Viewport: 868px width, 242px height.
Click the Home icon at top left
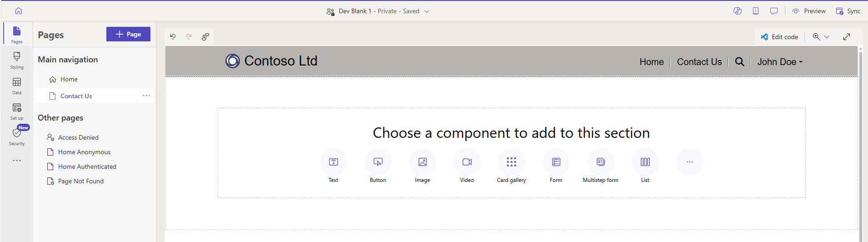tap(19, 11)
